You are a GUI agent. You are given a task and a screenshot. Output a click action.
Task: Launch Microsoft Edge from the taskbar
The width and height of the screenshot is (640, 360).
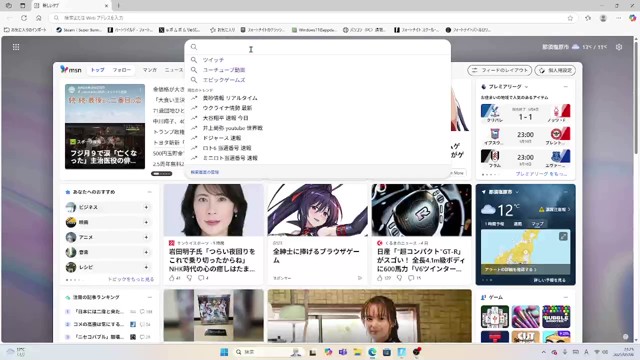pyautogui.click(x=372, y=352)
